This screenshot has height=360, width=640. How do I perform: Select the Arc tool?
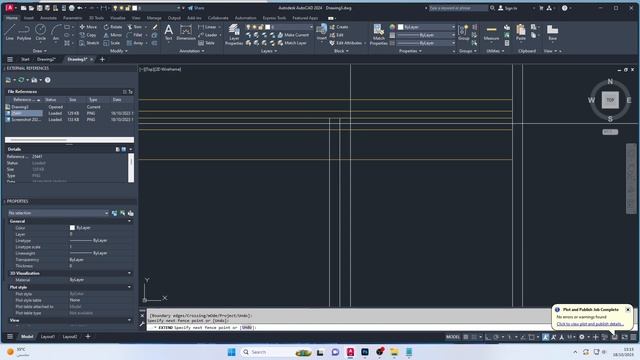56,32
